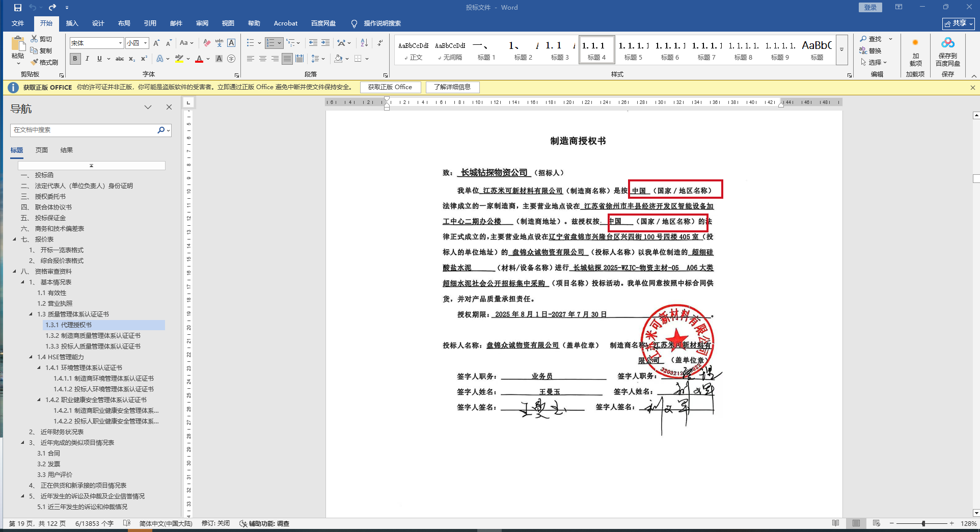
Task: Click the zoom slider handle
Action: click(x=923, y=523)
